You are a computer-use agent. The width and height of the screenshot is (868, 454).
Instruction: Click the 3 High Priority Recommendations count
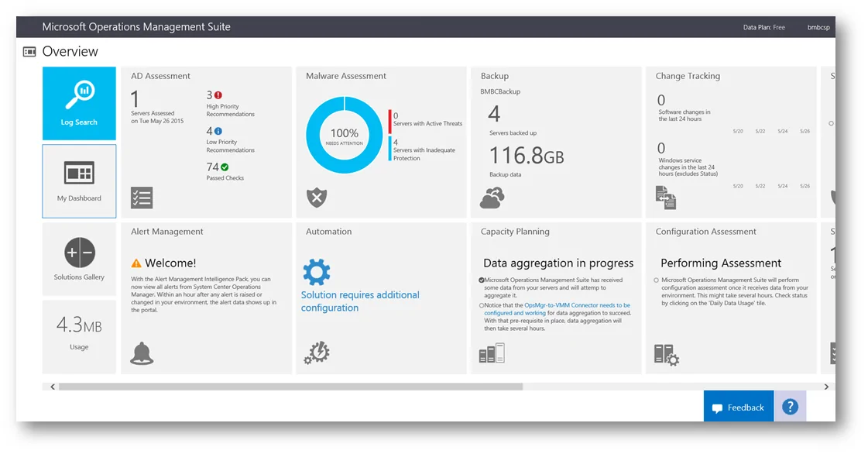pos(209,95)
